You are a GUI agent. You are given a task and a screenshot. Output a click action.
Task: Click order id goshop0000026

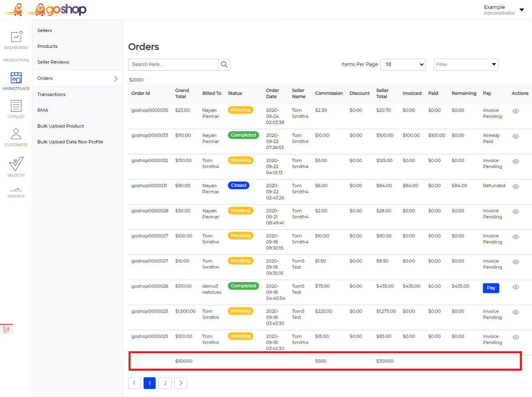point(150,286)
